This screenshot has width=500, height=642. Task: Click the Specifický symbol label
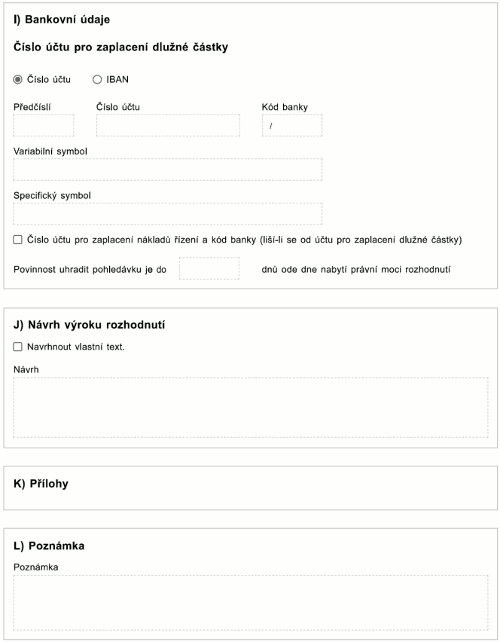[52, 196]
